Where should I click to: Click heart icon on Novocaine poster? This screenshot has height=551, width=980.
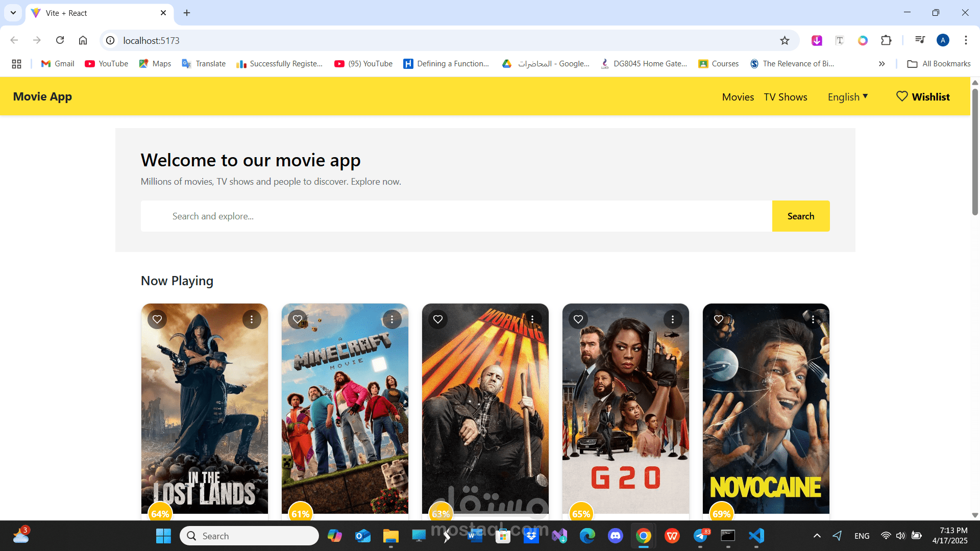pyautogui.click(x=719, y=319)
